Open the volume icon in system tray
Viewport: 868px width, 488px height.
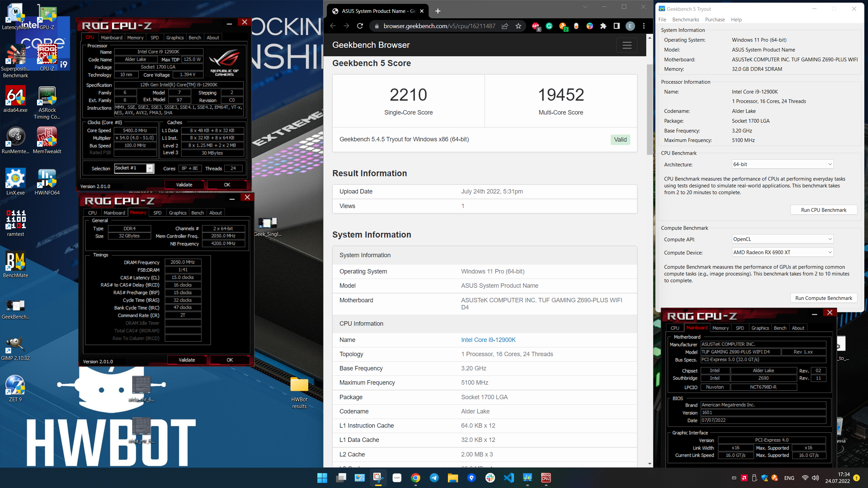click(815, 478)
